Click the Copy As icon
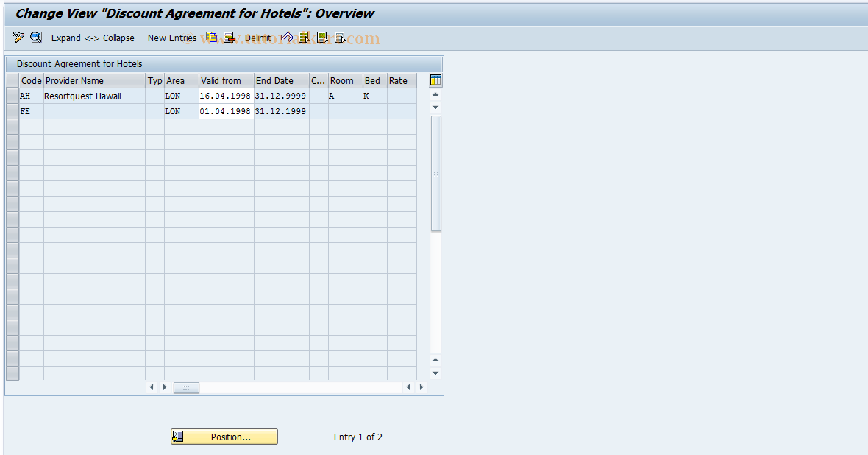 click(211, 38)
